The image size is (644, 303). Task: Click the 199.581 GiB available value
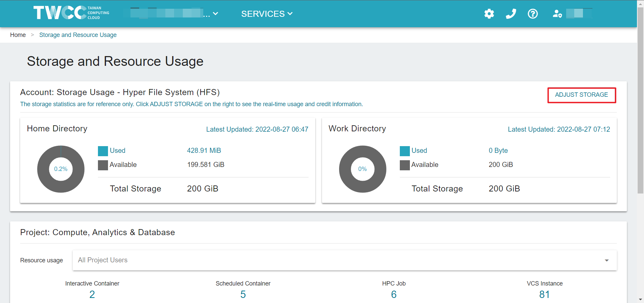coord(206,165)
